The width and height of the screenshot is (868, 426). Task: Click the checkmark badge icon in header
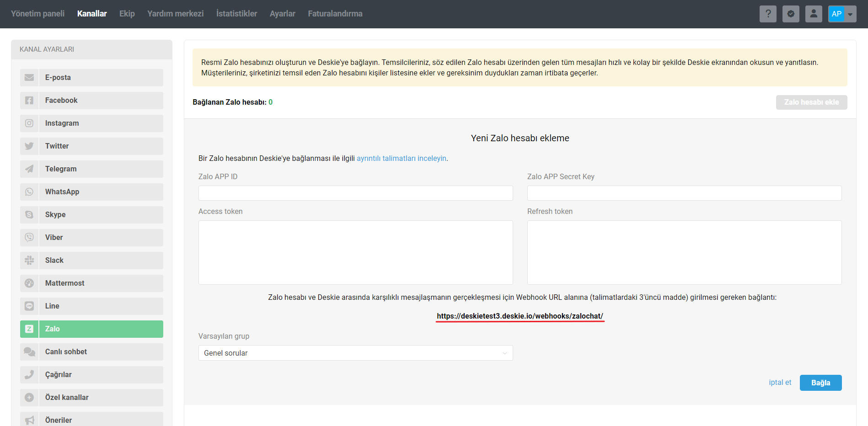[791, 14]
